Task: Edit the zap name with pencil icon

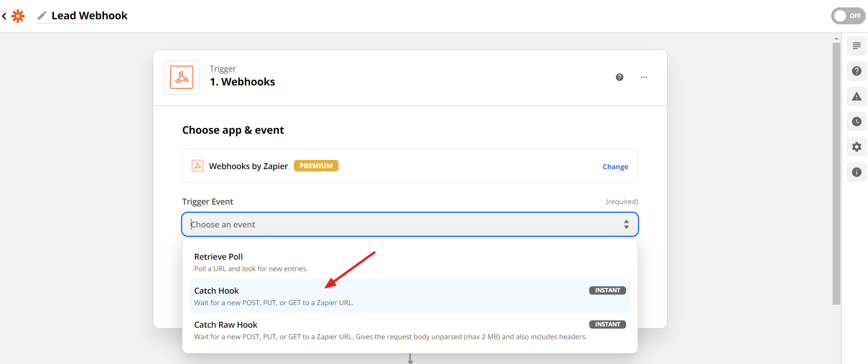Action: point(42,16)
